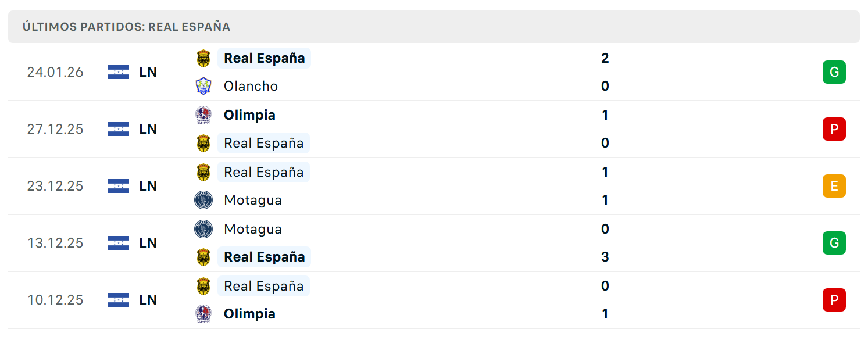Click Honduras flag in 10.12.25 row

pyautogui.click(x=119, y=300)
